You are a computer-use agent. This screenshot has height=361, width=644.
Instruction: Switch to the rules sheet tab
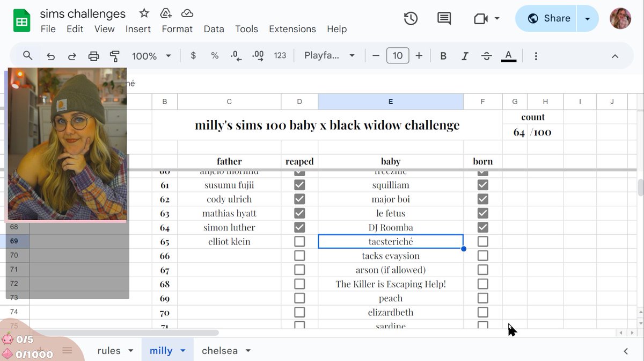pos(109,351)
